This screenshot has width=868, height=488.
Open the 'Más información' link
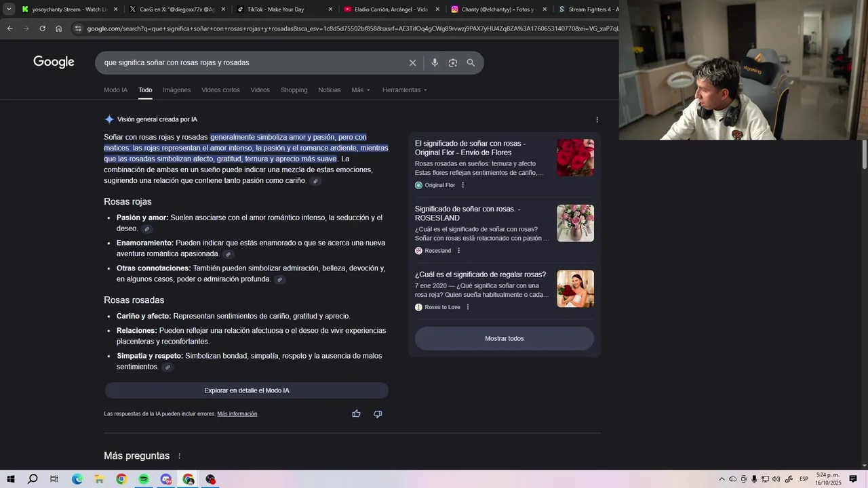[237, 414]
